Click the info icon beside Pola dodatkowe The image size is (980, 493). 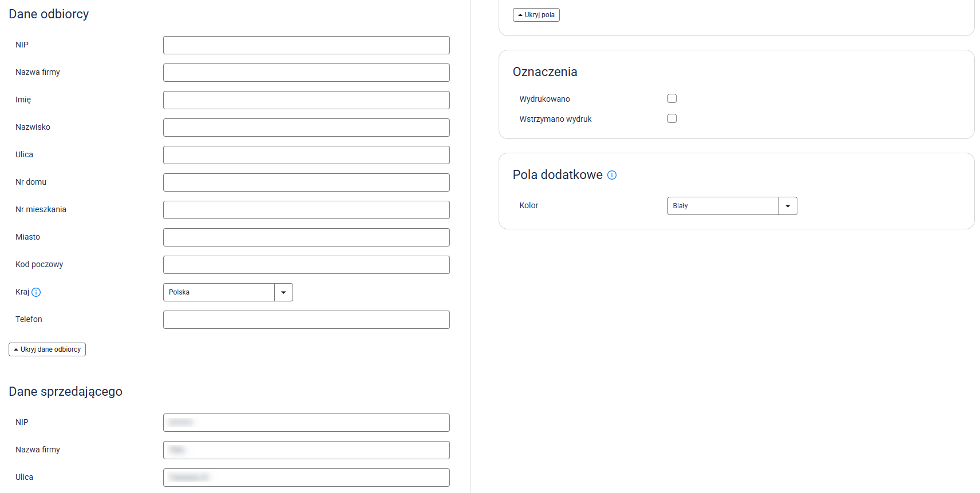(612, 175)
